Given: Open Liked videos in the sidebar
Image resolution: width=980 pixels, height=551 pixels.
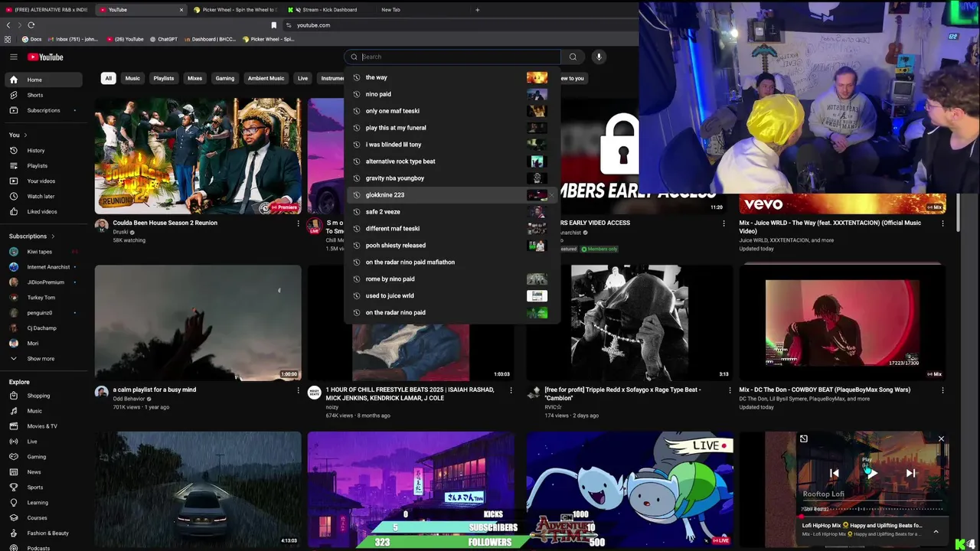Looking at the screenshot, I should (43, 212).
